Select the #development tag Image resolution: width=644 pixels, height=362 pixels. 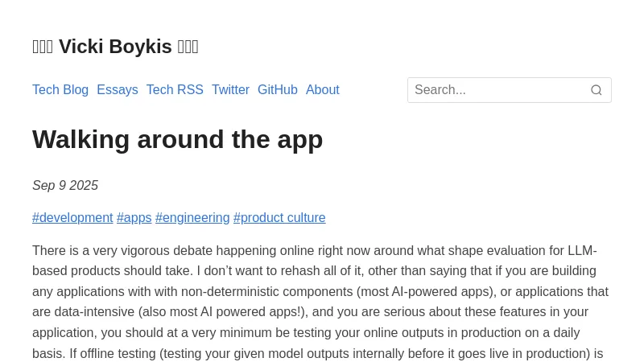pos(72,218)
